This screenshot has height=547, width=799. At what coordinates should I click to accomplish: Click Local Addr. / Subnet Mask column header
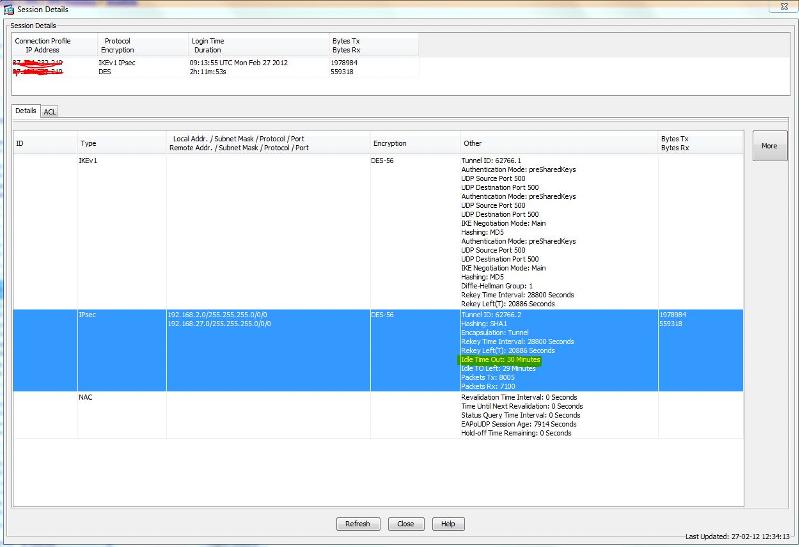click(x=268, y=143)
